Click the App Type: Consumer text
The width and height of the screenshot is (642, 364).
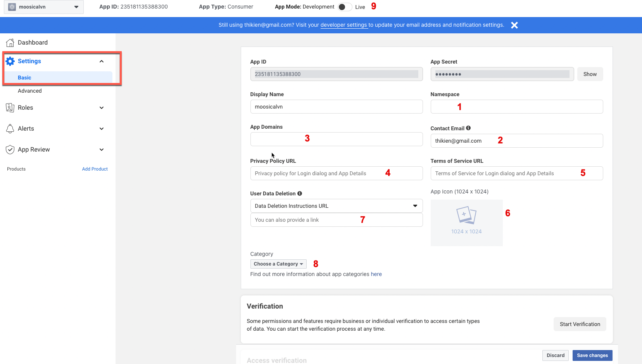[226, 7]
